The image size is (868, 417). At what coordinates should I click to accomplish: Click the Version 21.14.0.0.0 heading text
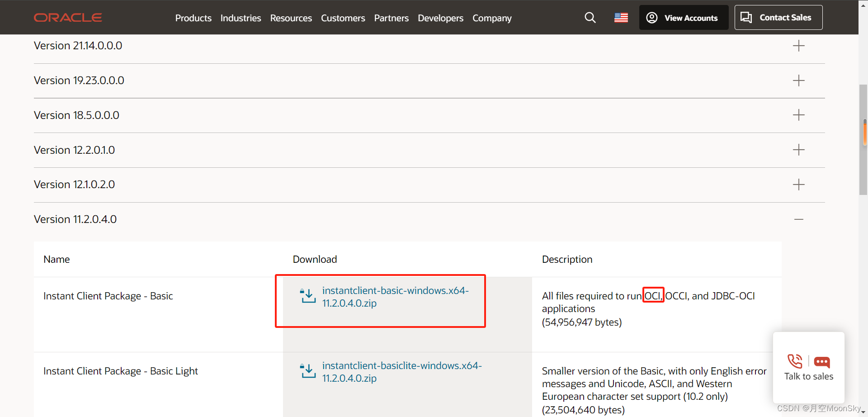(78, 46)
